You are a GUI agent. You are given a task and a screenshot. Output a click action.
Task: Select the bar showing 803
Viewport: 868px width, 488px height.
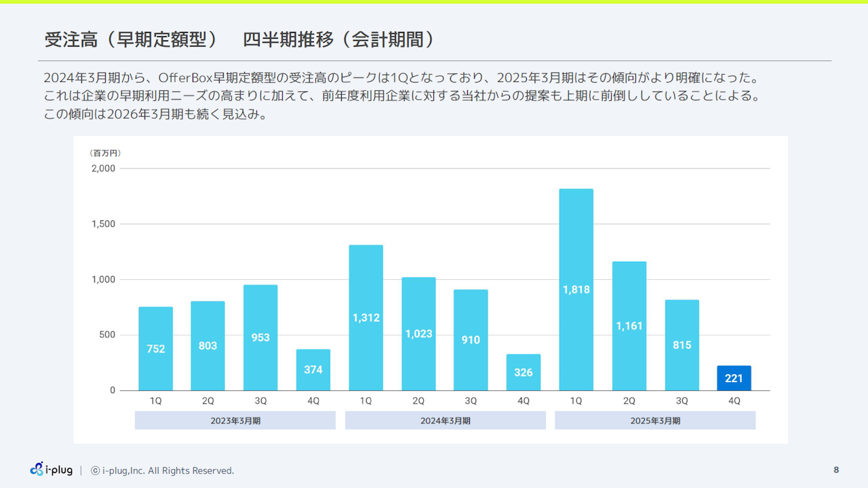tap(208, 346)
